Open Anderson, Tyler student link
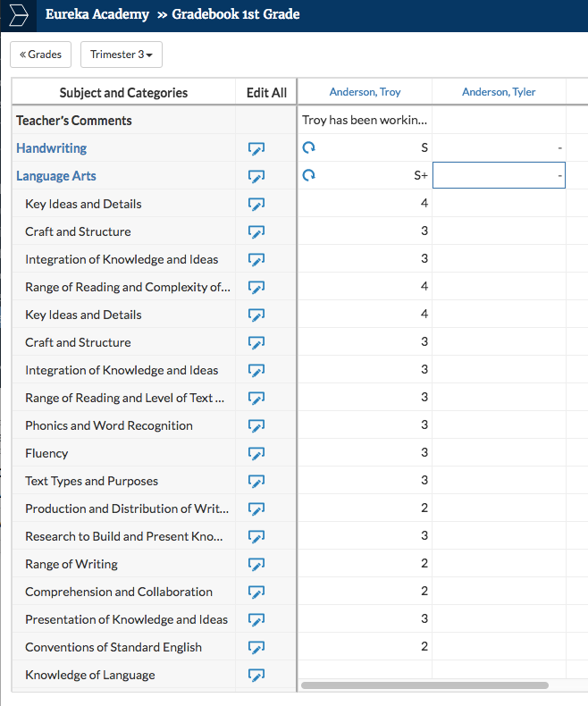 [499, 92]
